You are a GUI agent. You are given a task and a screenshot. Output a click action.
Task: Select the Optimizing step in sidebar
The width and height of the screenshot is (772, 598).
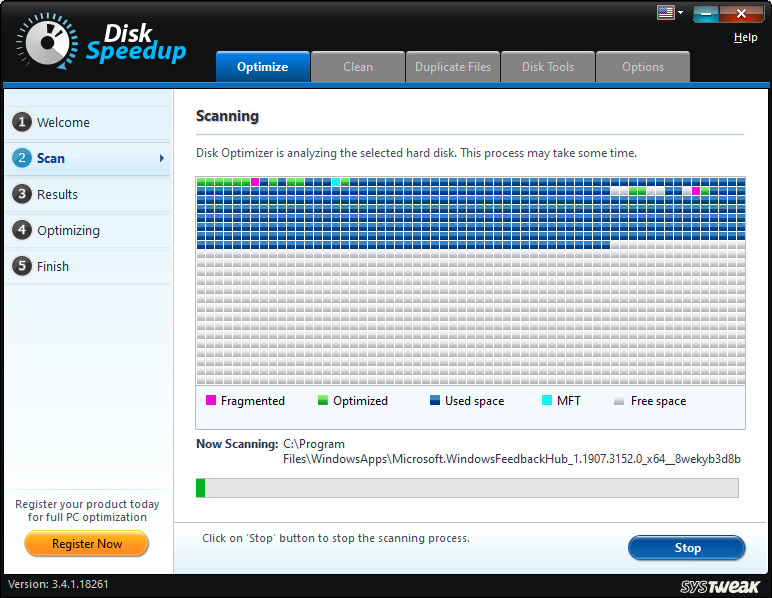point(88,230)
